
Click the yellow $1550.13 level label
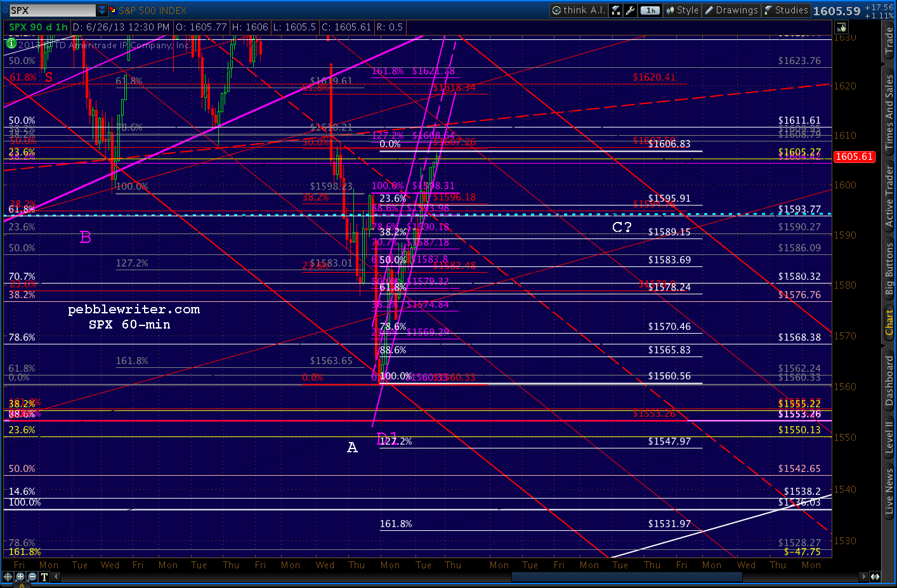799,430
